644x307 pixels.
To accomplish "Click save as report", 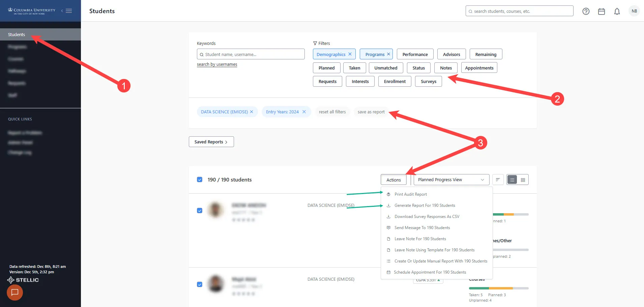I will point(371,112).
